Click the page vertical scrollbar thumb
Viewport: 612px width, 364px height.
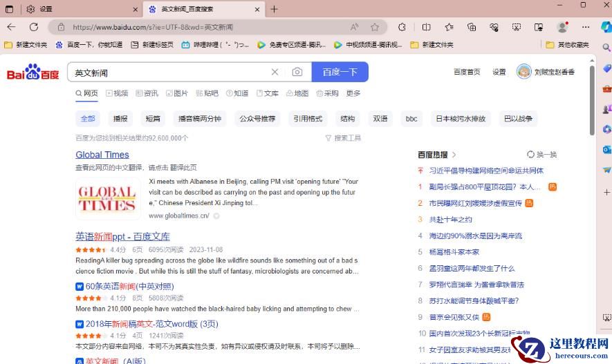592,100
